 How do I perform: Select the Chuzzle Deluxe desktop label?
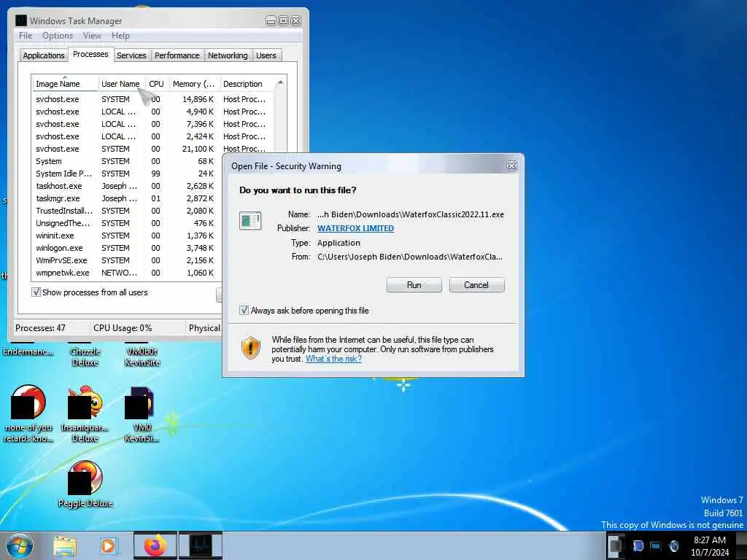click(85, 357)
